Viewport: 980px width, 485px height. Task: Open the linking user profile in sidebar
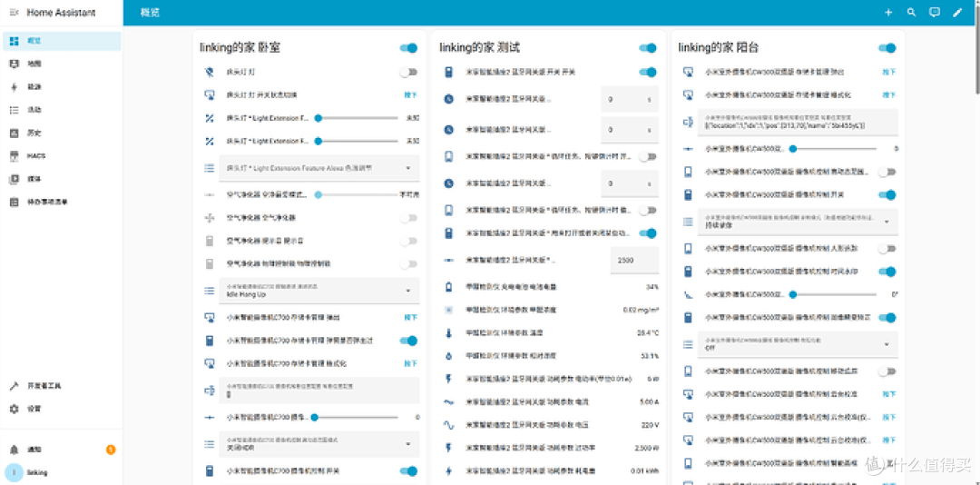pos(62,472)
